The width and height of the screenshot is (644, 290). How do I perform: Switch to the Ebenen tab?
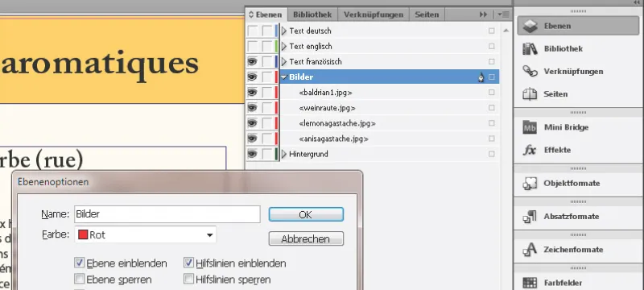coord(266,14)
